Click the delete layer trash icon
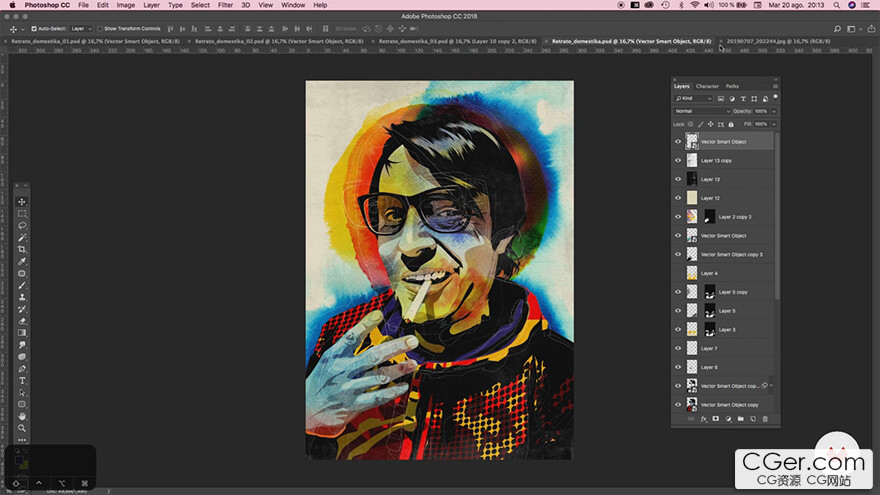The height and width of the screenshot is (495, 880). coord(765,419)
